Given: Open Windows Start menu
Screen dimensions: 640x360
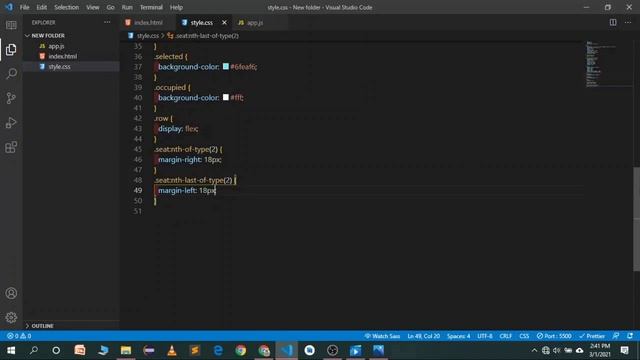Looking at the screenshot, I should (11, 350).
